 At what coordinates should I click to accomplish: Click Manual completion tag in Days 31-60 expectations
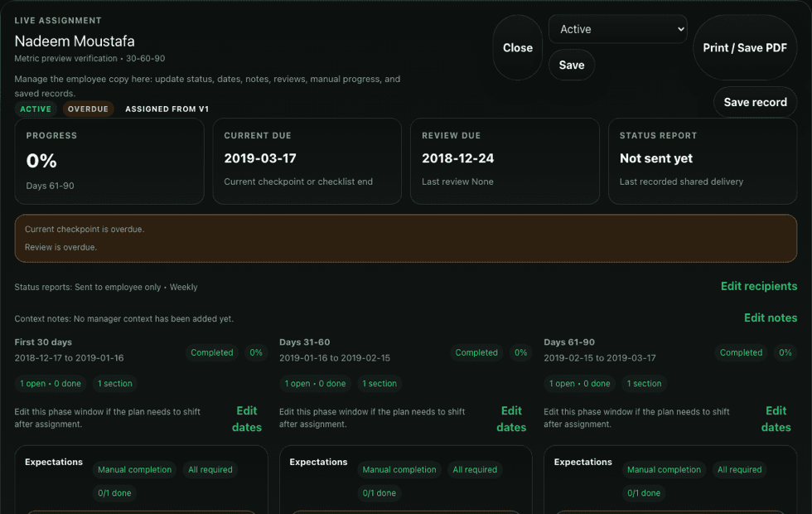click(x=399, y=470)
